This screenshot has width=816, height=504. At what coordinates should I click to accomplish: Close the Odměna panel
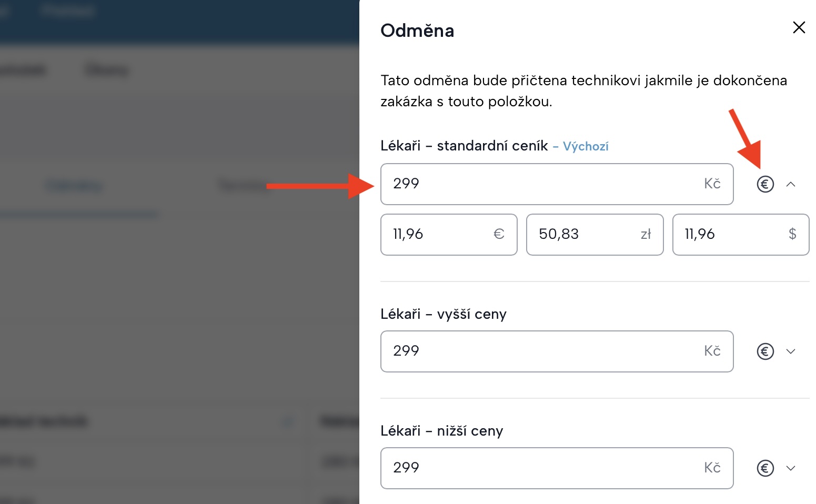[x=799, y=27]
